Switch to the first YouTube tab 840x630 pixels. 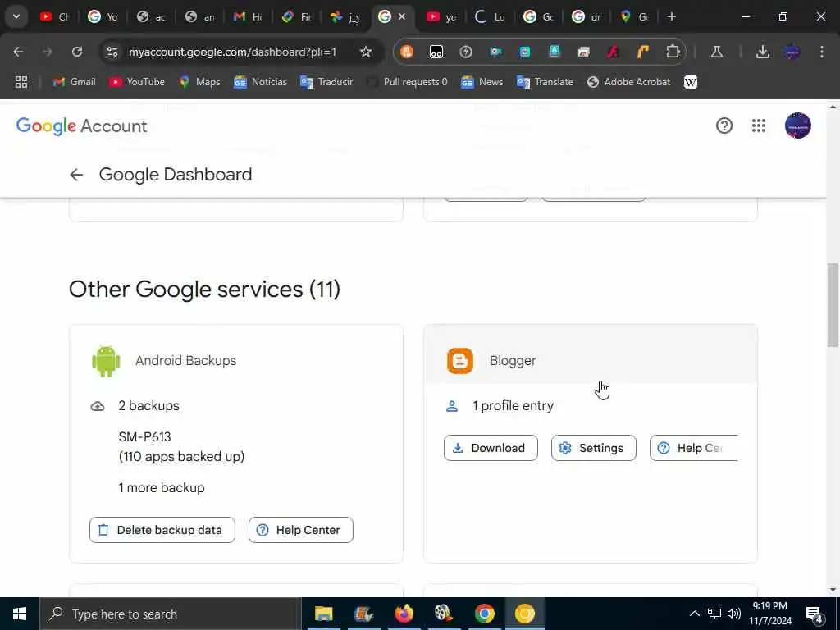click(55, 16)
